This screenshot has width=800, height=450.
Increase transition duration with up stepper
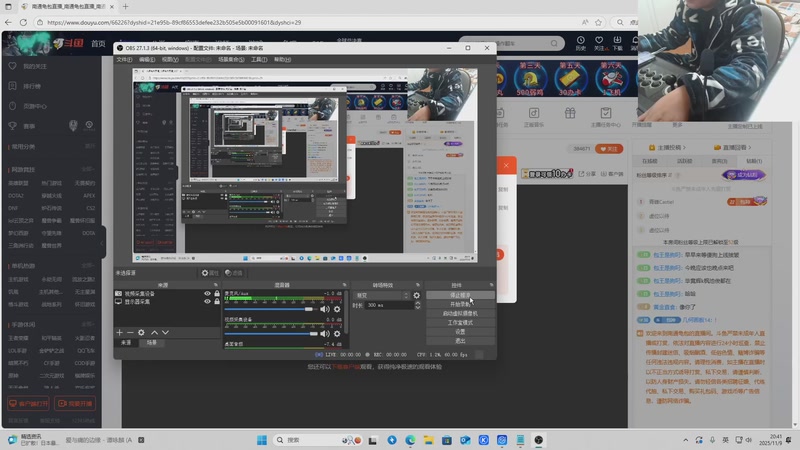pos(417,303)
